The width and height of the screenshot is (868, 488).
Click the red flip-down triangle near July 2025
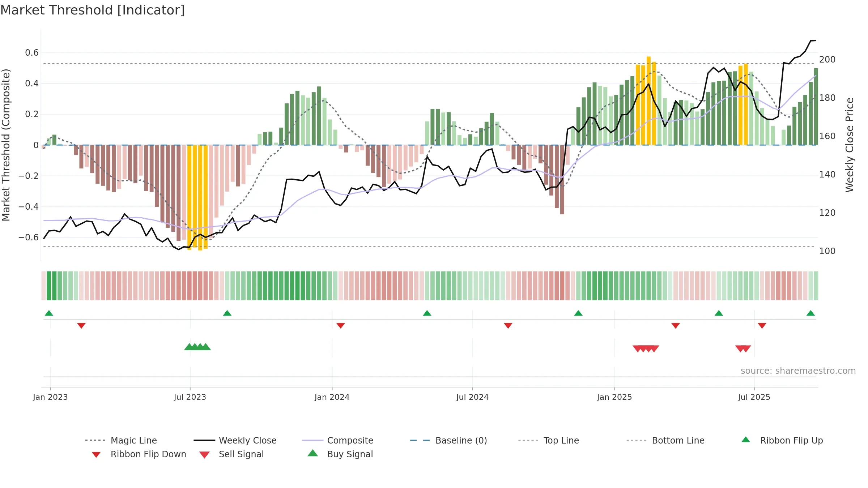(x=762, y=326)
